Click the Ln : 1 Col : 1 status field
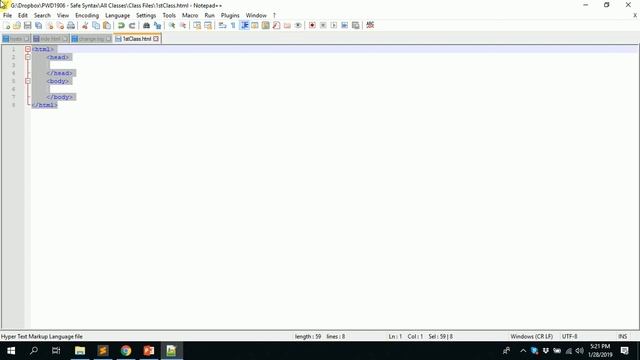The width and height of the screenshot is (640, 360). 406,336
